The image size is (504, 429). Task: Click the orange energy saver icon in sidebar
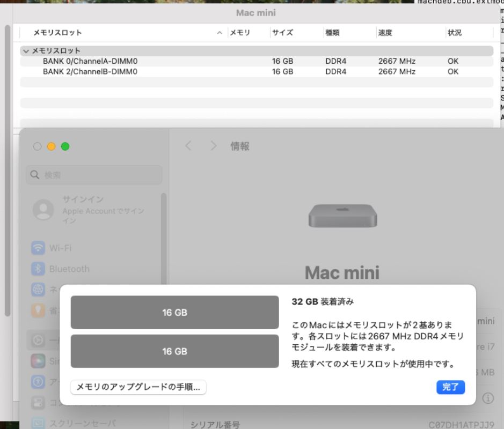pos(38,310)
